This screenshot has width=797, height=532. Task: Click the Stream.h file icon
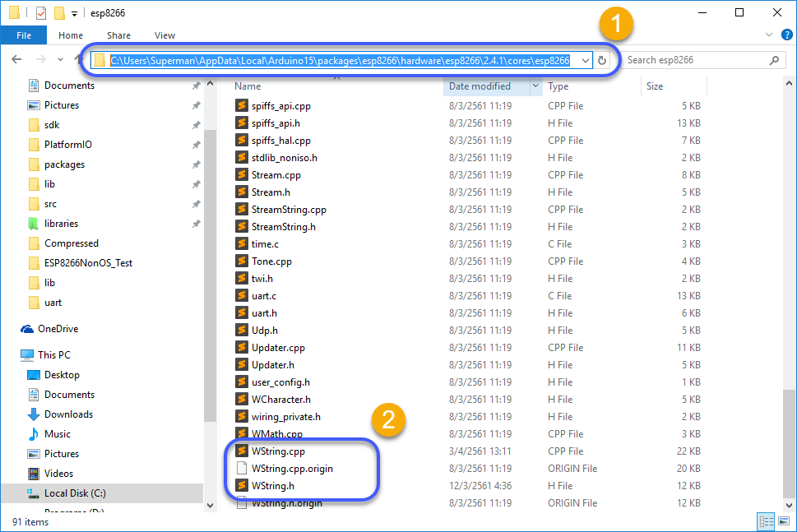pos(242,192)
